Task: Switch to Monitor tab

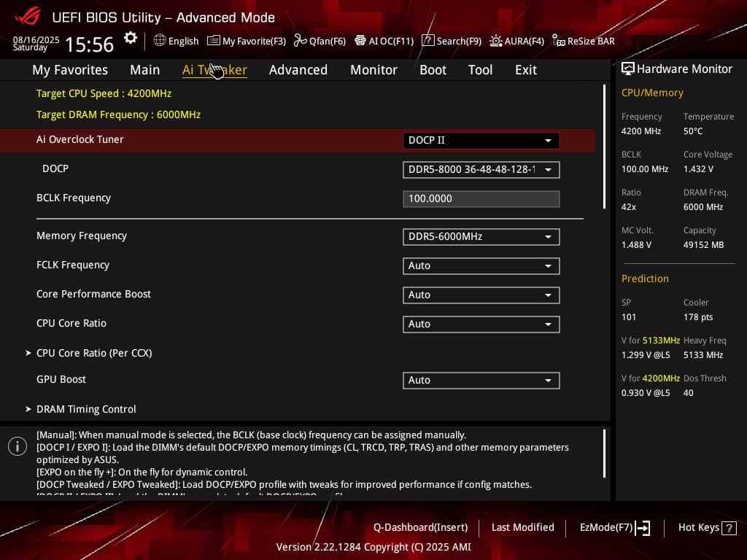Action: [374, 70]
